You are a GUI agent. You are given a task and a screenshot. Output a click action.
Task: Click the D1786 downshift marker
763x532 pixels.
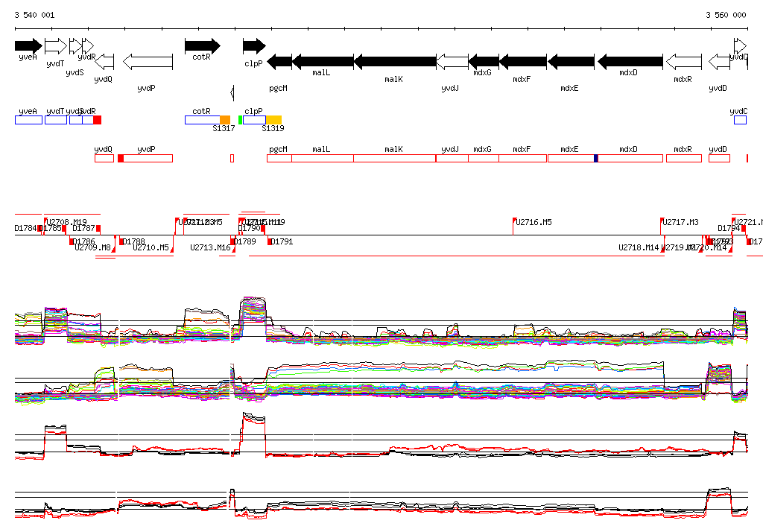[72, 241]
